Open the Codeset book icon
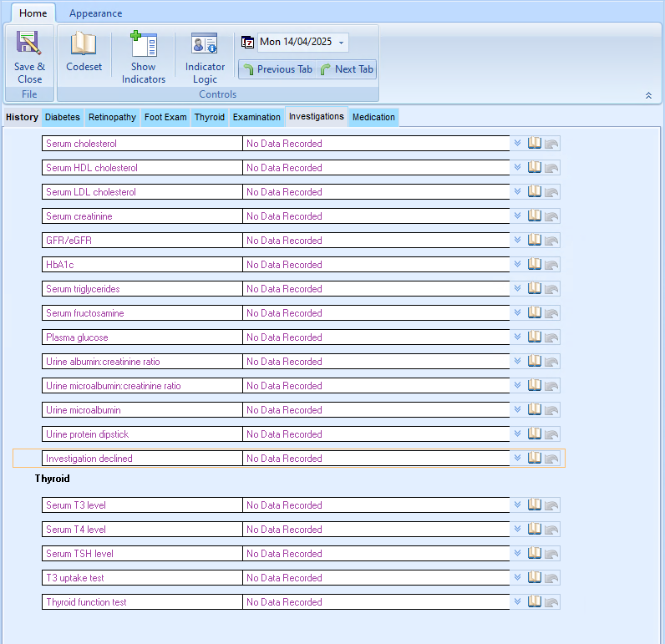Screen dimensions: 665x644 (x=84, y=43)
